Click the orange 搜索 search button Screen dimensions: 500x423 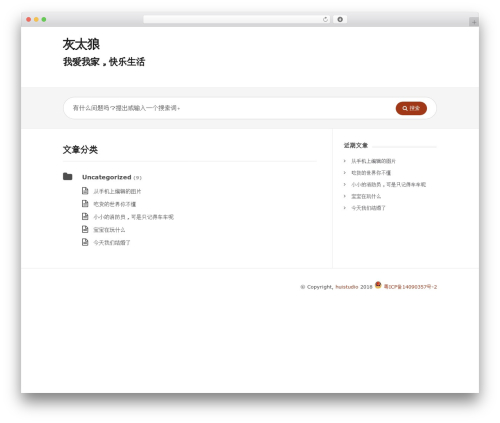[x=411, y=108]
